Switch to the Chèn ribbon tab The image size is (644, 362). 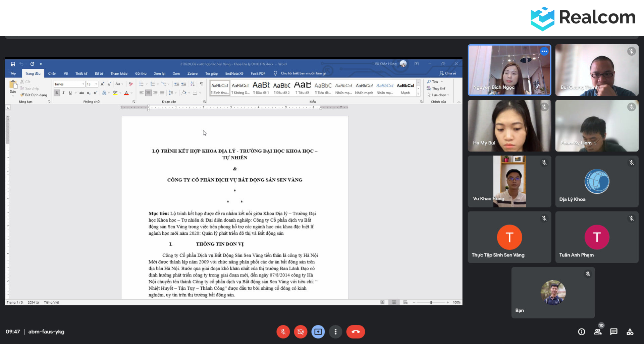click(52, 73)
